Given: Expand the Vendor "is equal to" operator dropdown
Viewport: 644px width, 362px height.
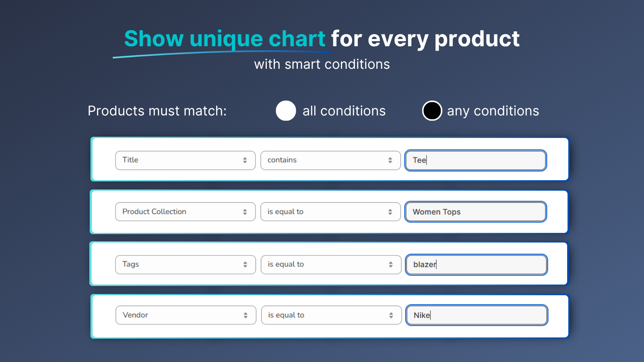Looking at the screenshot, I should (331, 315).
